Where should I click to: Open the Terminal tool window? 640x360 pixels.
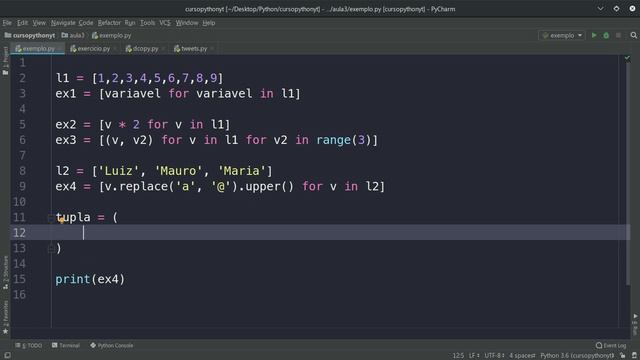click(66, 345)
